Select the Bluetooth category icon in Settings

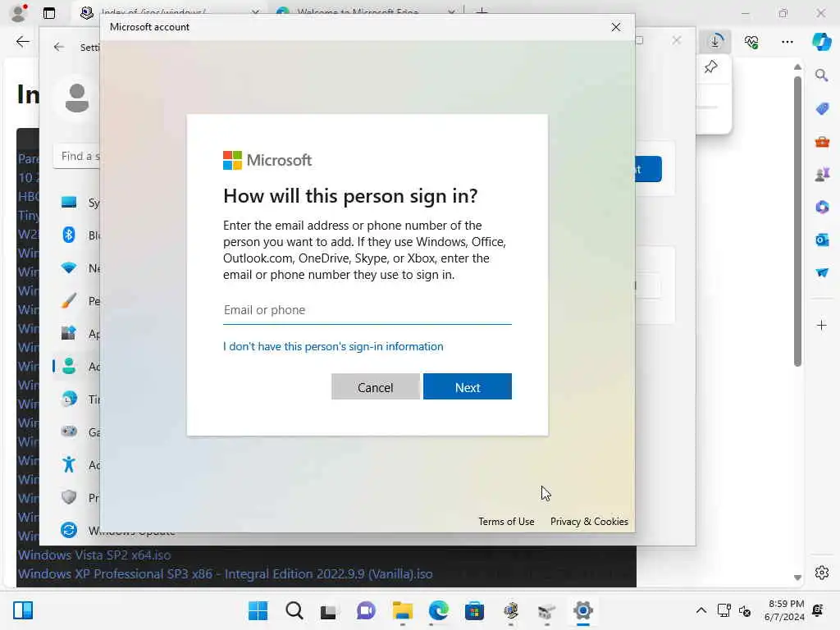coord(69,235)
